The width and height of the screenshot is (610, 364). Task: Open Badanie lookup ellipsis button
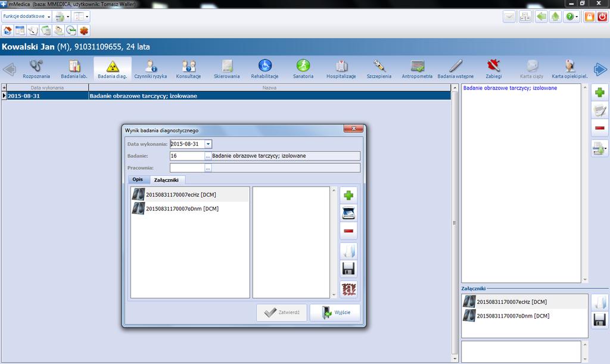point(208,156)
